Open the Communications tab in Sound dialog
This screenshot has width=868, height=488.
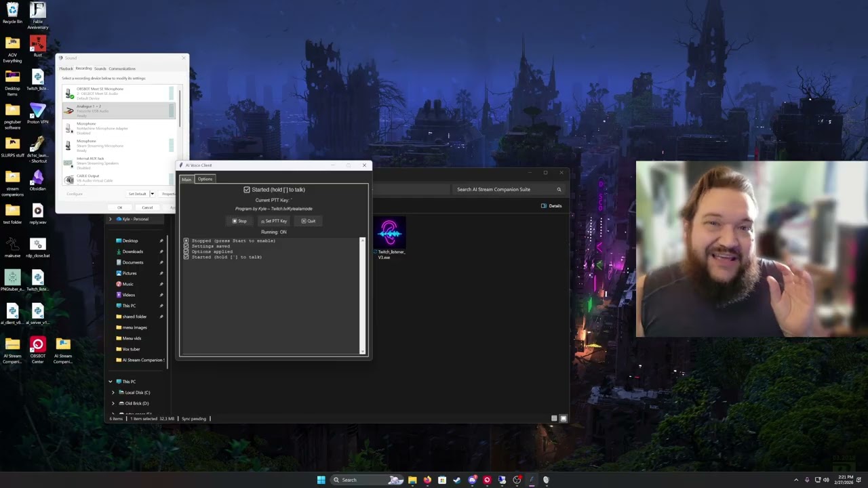coord(122,68)
